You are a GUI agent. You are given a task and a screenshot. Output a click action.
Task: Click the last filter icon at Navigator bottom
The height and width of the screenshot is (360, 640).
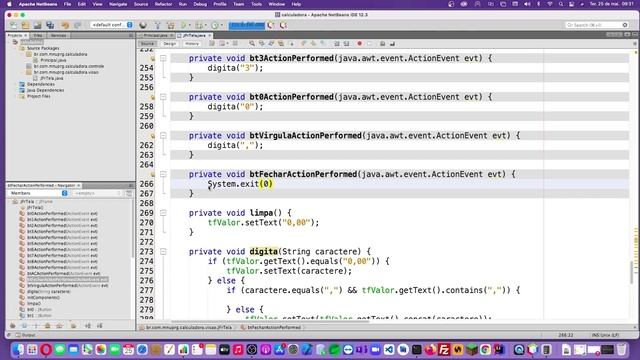(x=100, y=326)
